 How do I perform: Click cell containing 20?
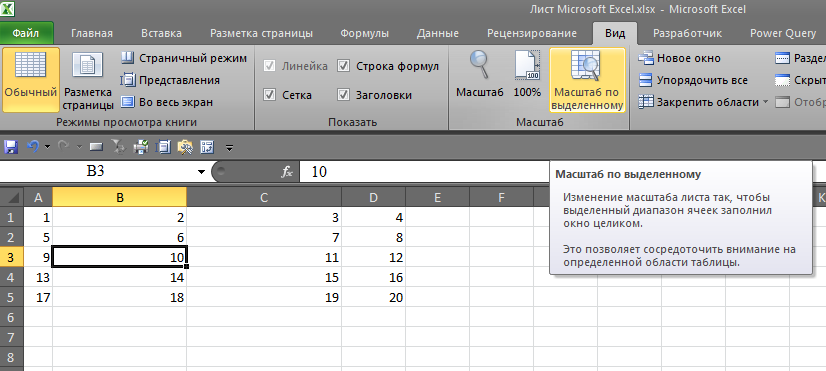pos(373,298)
